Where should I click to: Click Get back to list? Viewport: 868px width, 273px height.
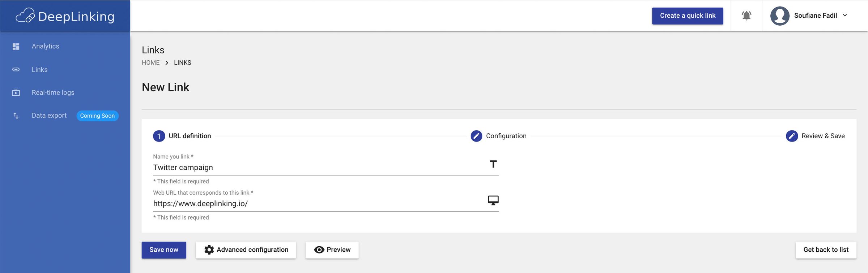coord(826,250)
